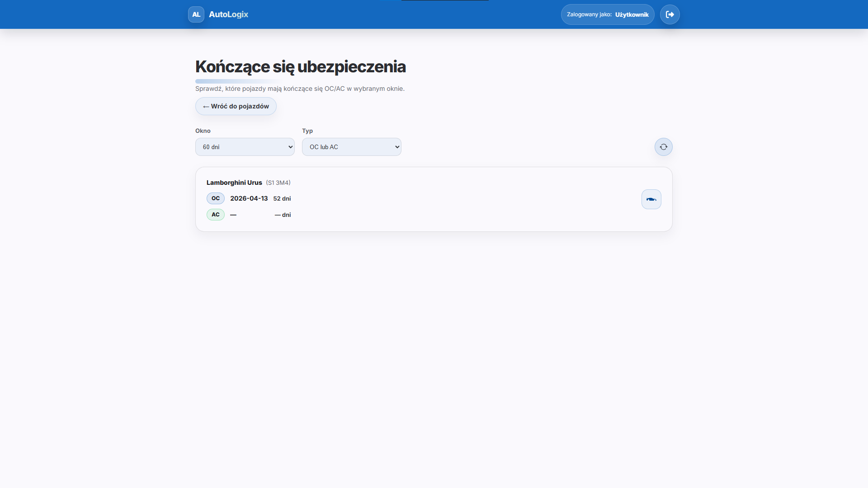Click the OC insurance badge
868x488 pixels.
click(x=216, y=198)
